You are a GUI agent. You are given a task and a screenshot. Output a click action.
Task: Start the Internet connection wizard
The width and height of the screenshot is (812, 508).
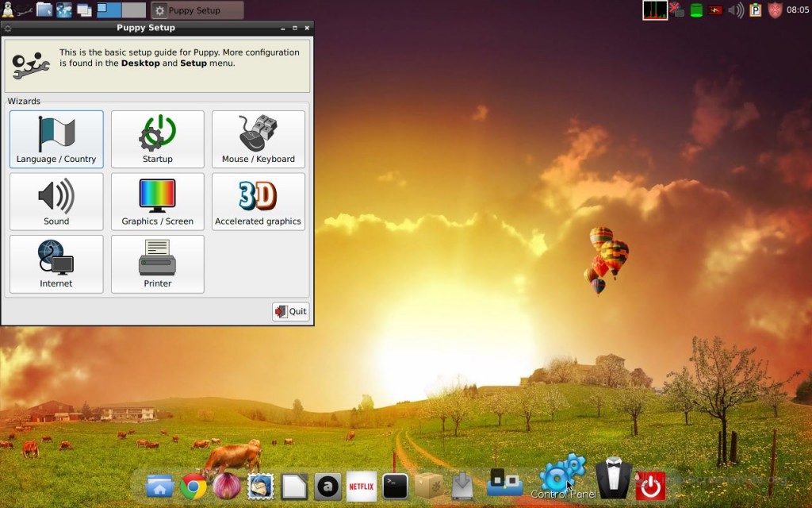pos(56,264)
